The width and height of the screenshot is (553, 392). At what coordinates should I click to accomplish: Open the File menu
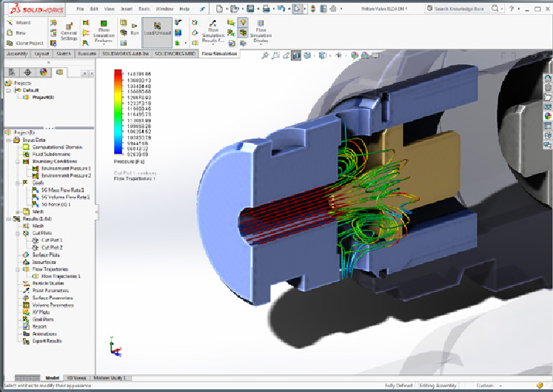(80, 9)
